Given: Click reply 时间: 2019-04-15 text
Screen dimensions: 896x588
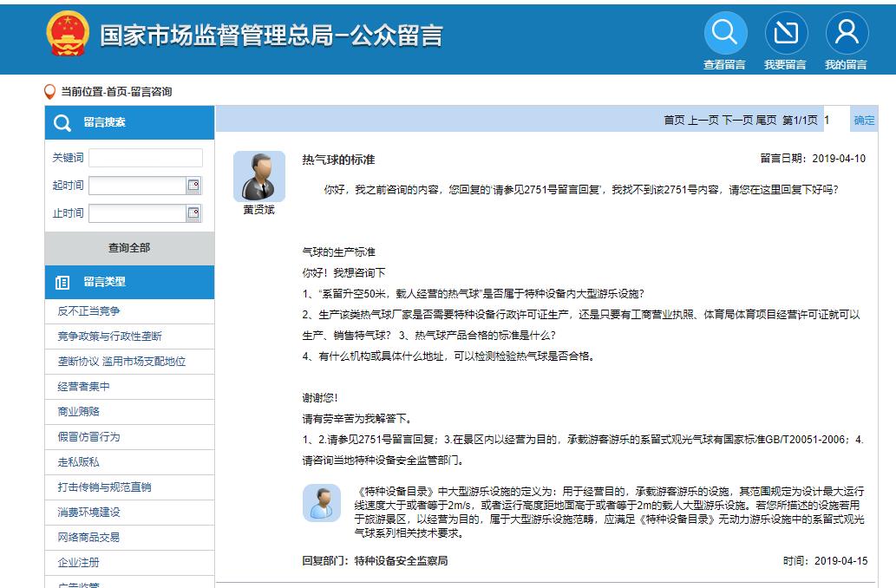Looking at the screenshot, I should (x=825, y=561).
